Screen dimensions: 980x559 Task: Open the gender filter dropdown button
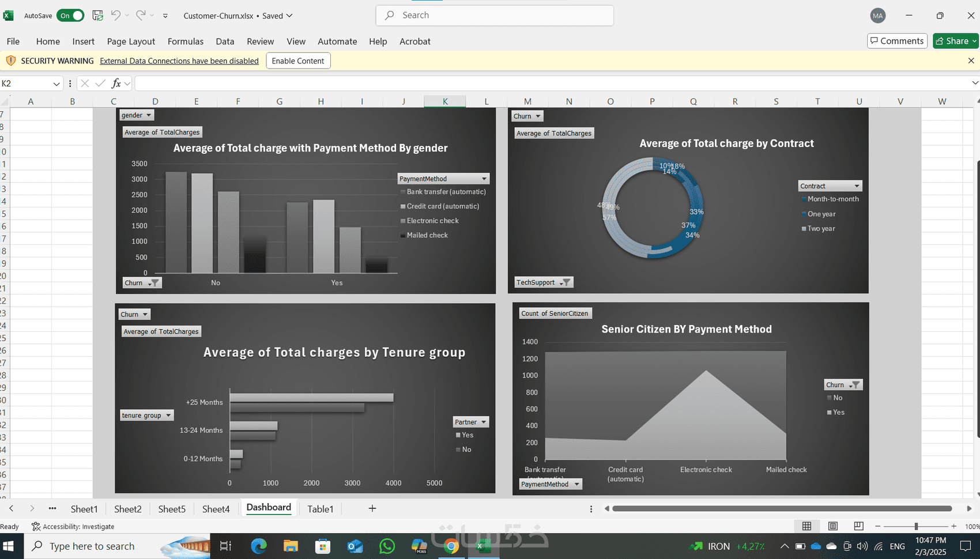(137, 115)
